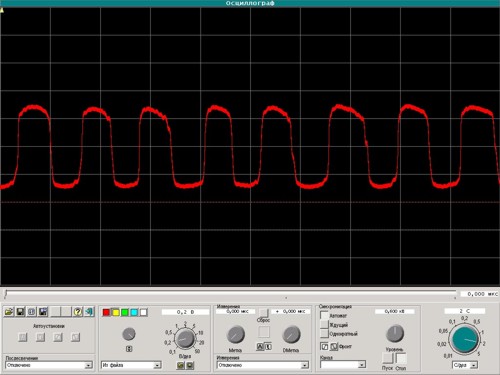500x375 pixels.
Task: Click the horizontal position slider track
Action: (x=230, y=294)
